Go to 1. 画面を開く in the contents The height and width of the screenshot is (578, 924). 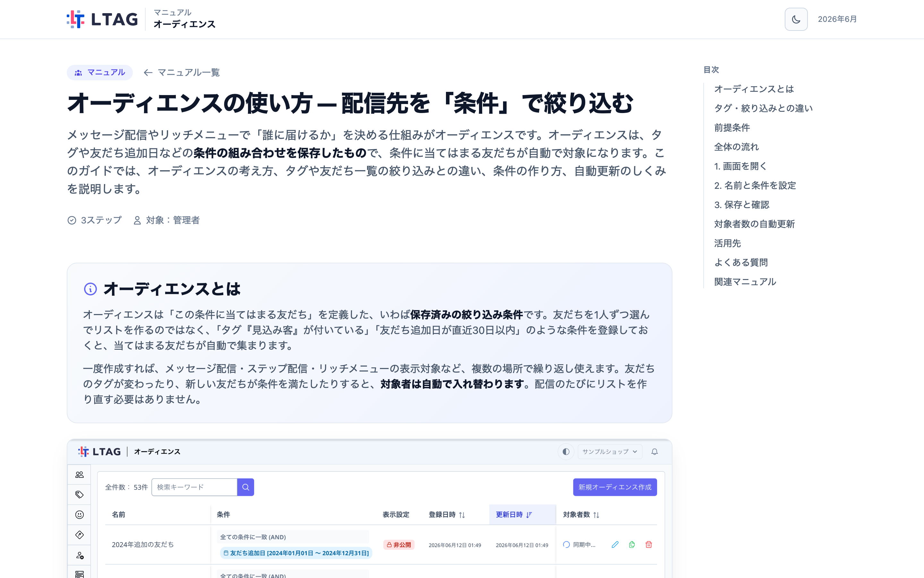pos(740,166)
